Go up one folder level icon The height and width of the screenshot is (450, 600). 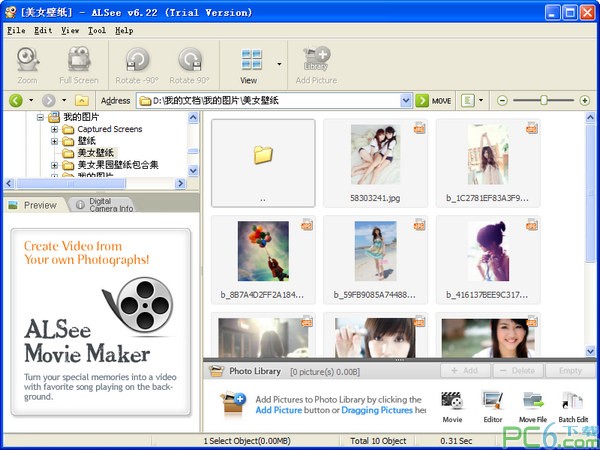pyautogui.click(x=81, y=100)
